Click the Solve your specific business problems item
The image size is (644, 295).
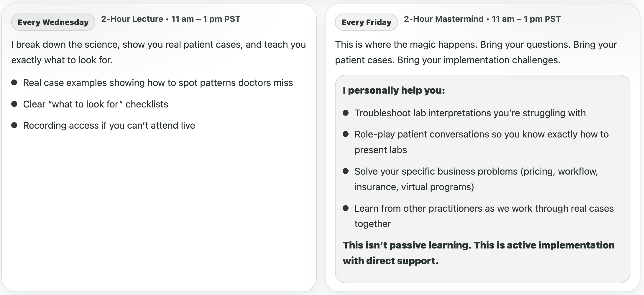(x=476, y=179)
